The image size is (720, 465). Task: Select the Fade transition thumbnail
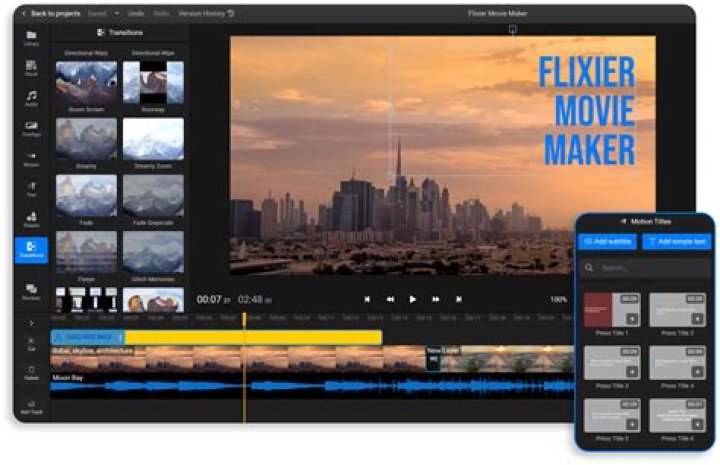point(85,197)
